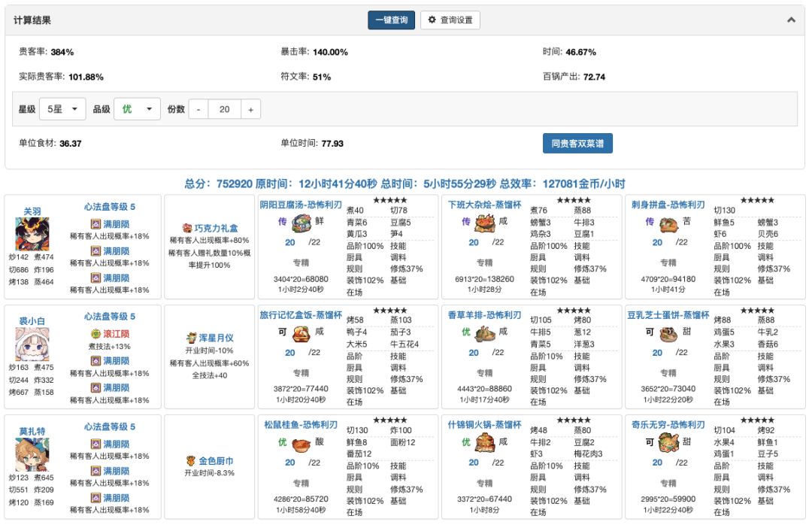
Task: Open recipe link 刺身拼盘-恐怖利刃
Action: point(668,205)
